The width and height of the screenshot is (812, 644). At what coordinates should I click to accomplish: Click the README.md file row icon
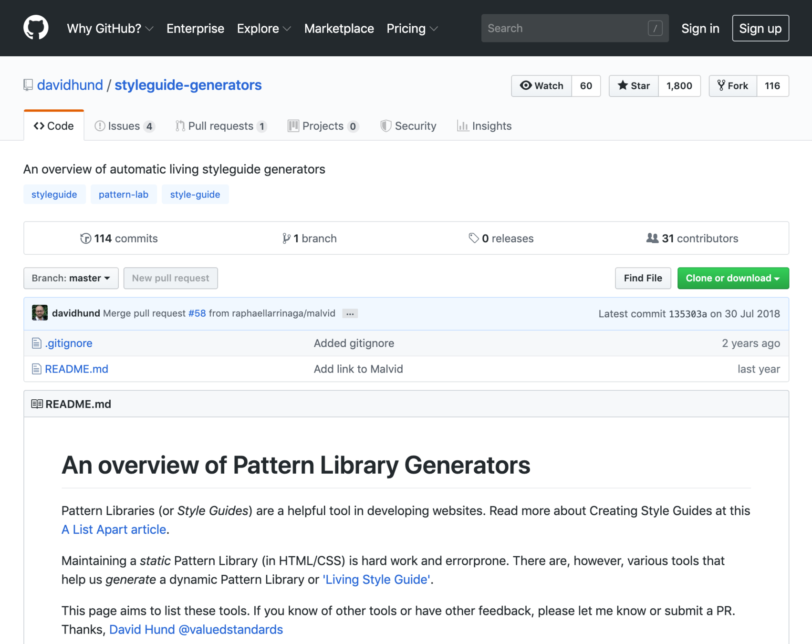point(36,369)
